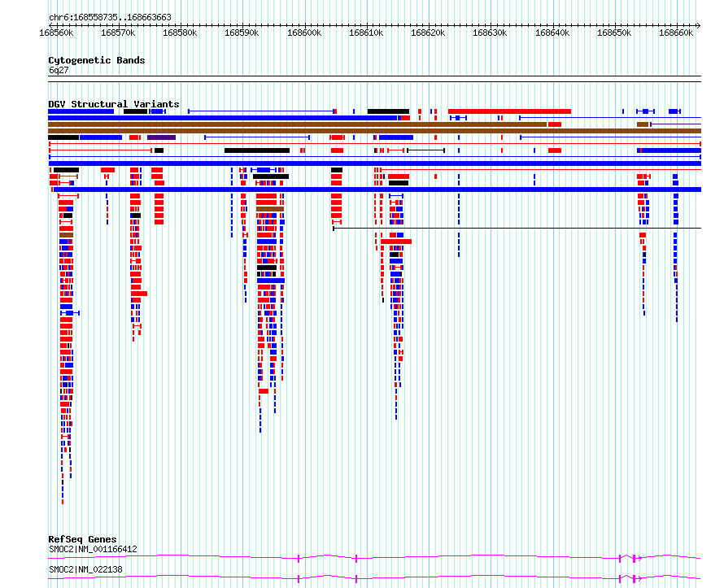Select the Cytogenetic Bands track title
The height and width of the screenshot is (588, 724).
97,60
